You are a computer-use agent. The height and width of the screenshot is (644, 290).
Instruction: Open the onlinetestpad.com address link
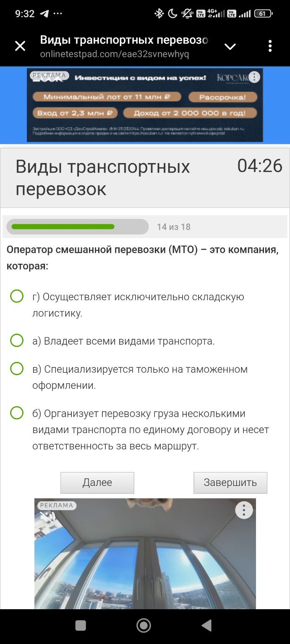coord(113,54)
